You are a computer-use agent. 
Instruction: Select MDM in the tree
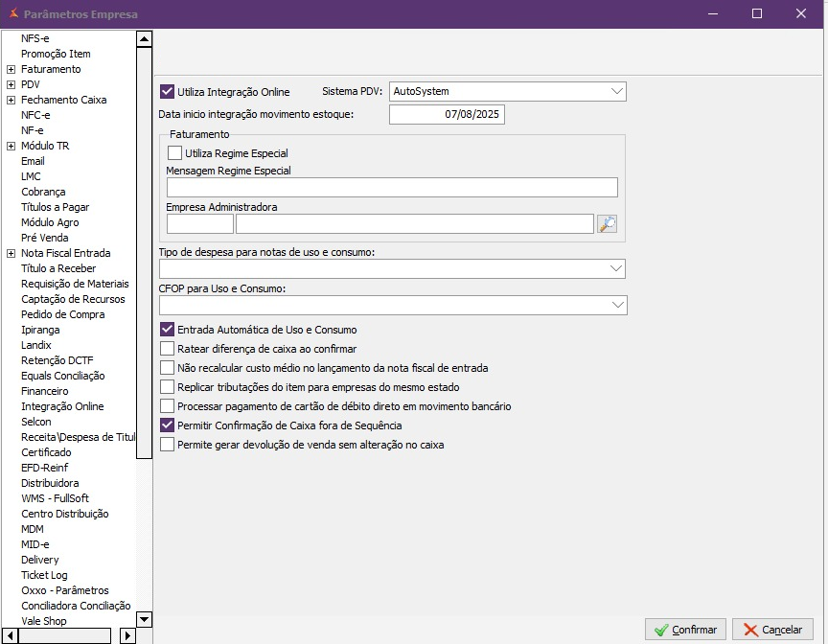click(33, 528)
